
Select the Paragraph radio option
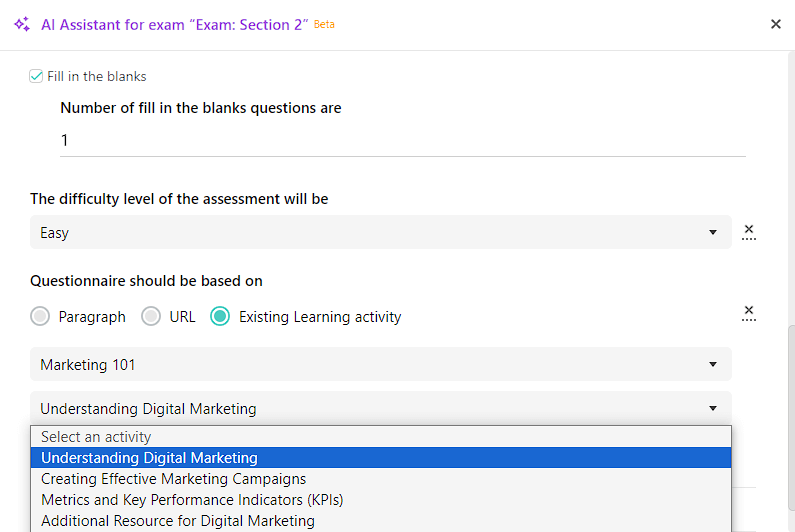click(x=40, y=316)
